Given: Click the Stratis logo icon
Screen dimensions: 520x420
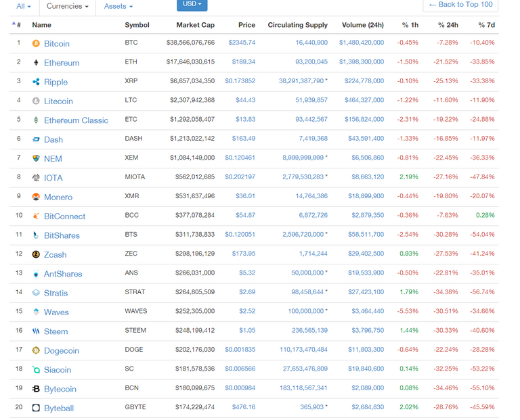Looking at the screenshot, I should [36, 293].
